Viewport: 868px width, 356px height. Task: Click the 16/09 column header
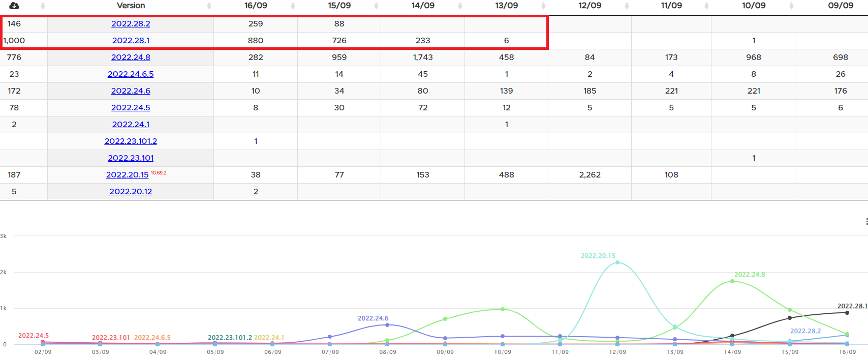click(256, 6)
